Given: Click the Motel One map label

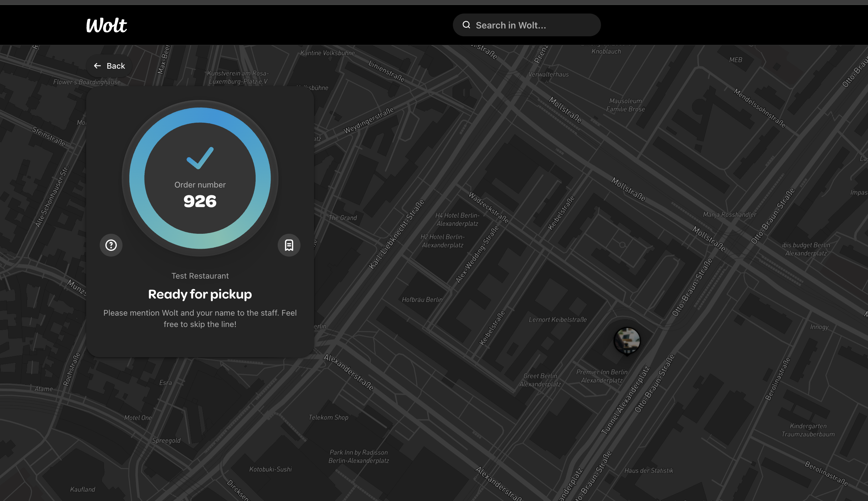Looking at the screenshot, I should (x=138, y=418).
